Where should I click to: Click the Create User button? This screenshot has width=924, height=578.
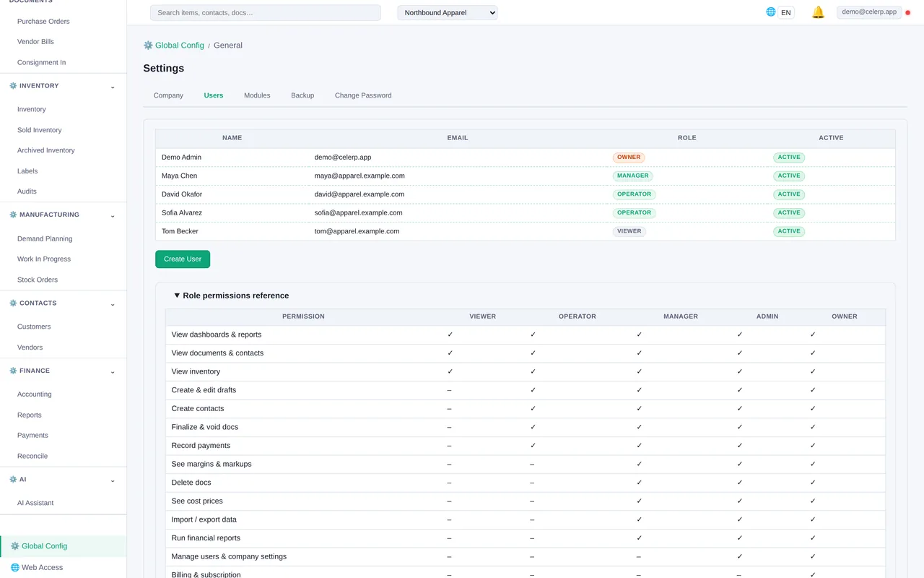pyautogui.click(x=183, y=259)
